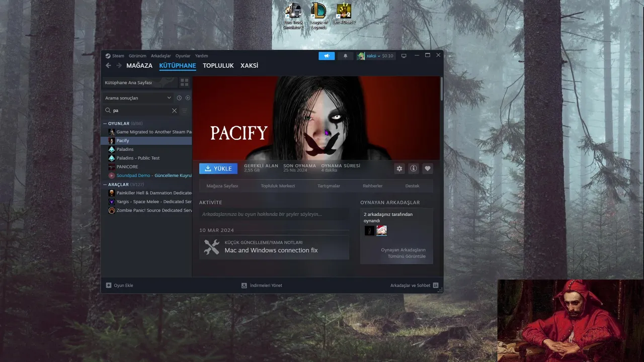The width and height of the screenshot is (644, 362).
Task: Click İndirmeleri Yönet
Action: pos(262,286)
